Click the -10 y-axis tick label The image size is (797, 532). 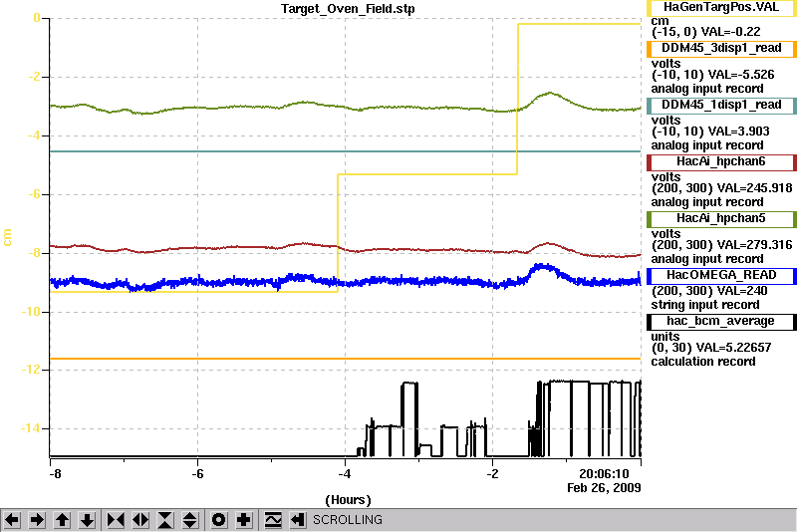[x=30, y=312]
